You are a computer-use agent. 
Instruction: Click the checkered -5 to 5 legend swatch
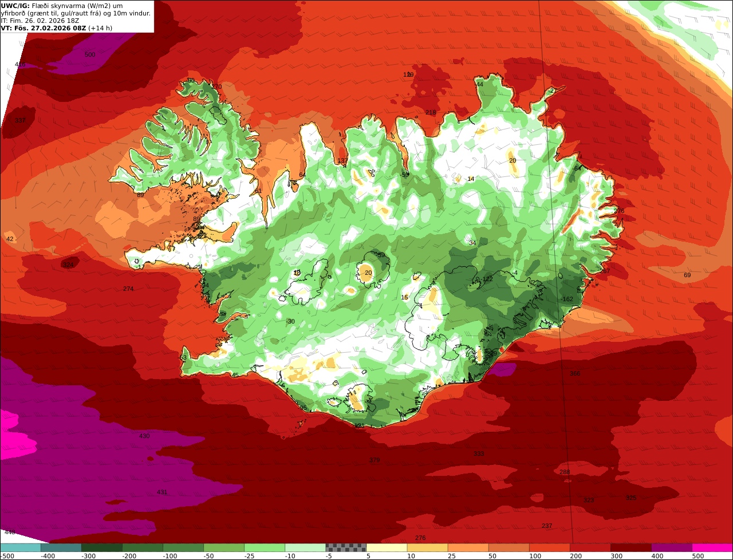coord(346,547)
